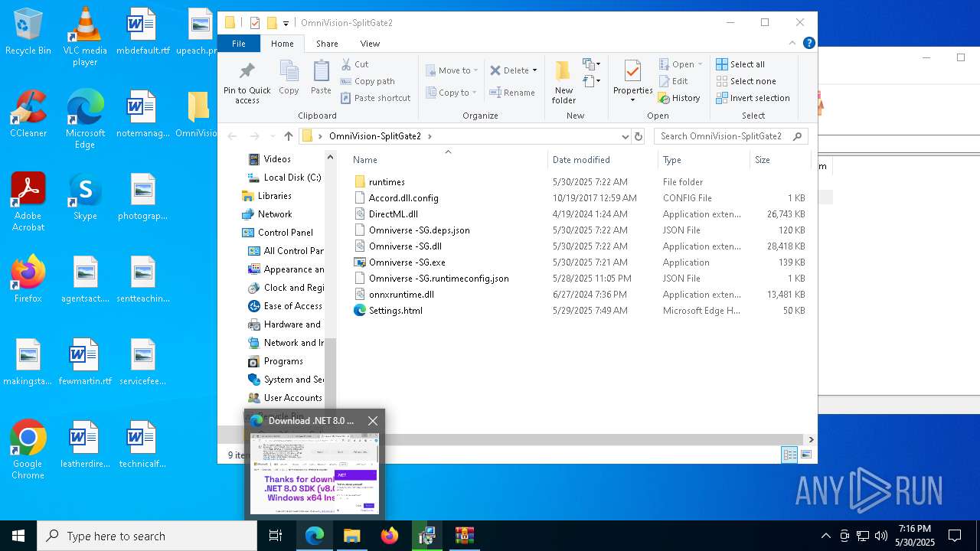Viewport: 980px width, 551px height.
Task: Refresh the OmniVision-SplitGate2 folder view
Action: tap(639, 136)
